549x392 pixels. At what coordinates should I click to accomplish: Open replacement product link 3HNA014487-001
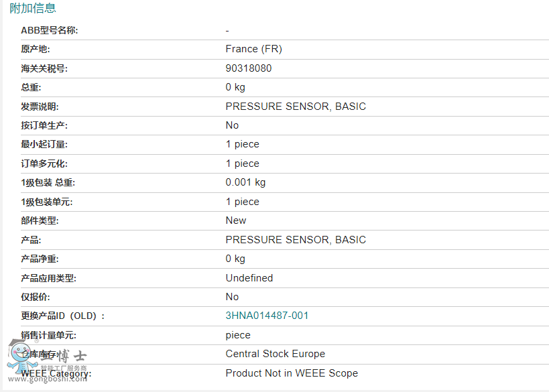[x=267, y=316]
